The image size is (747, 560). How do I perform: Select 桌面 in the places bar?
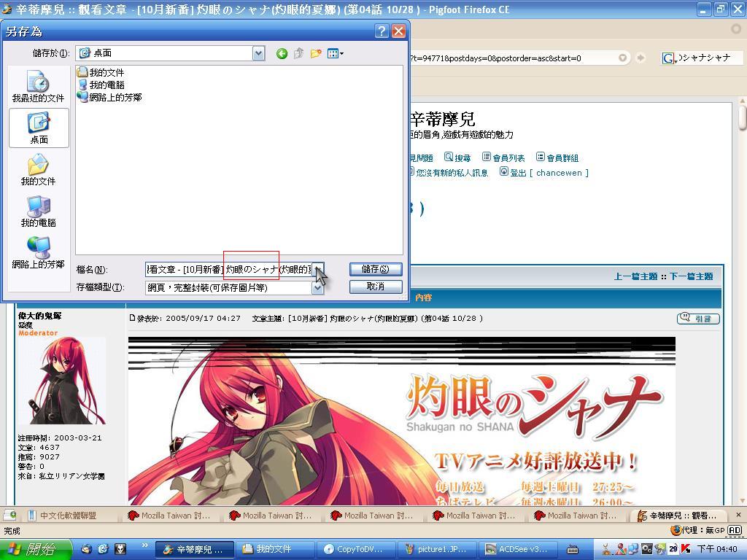39,128
